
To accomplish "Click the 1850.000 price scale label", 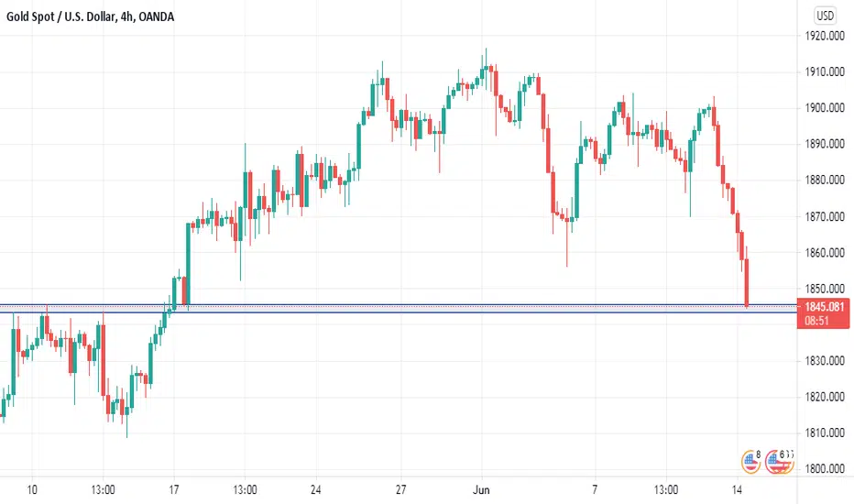I will 825,289.
